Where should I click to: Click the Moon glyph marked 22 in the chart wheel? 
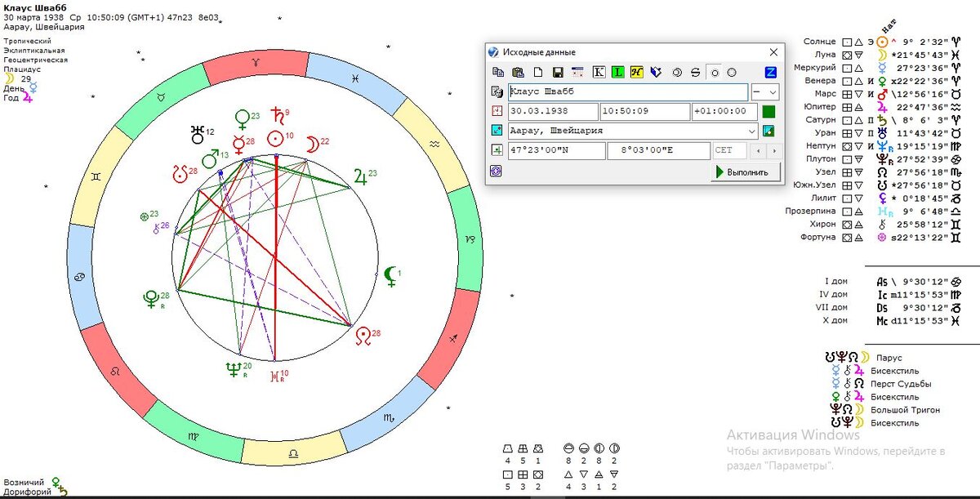[x=312, y=145]
